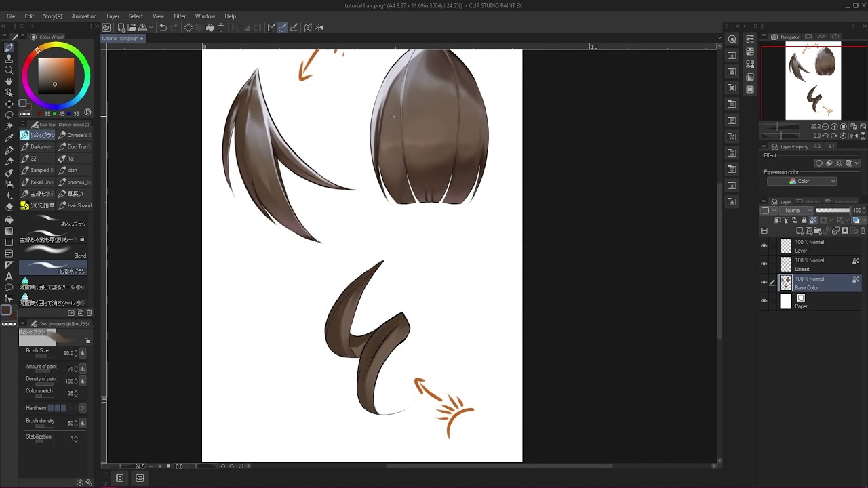Click the Open file folder icon

point(132,28)
